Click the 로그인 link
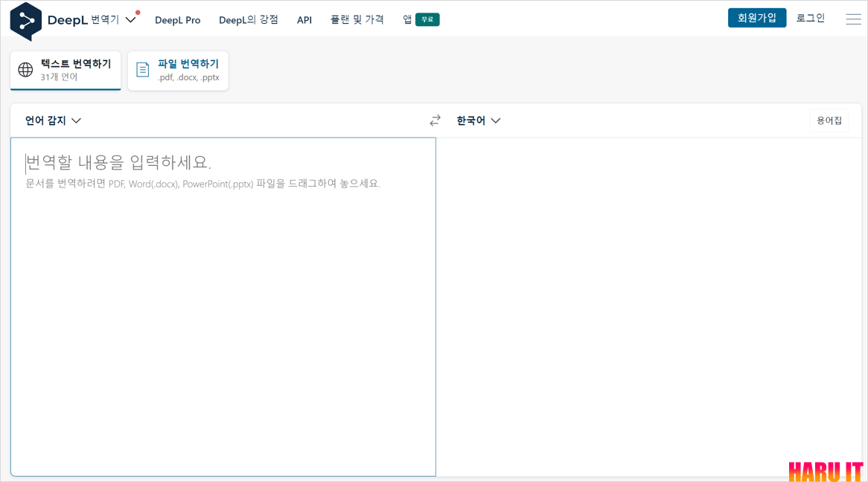 coord(811,17)
